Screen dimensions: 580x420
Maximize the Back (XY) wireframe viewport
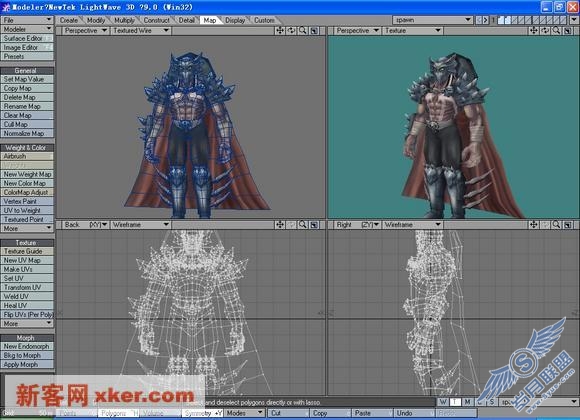click(314, 225)
